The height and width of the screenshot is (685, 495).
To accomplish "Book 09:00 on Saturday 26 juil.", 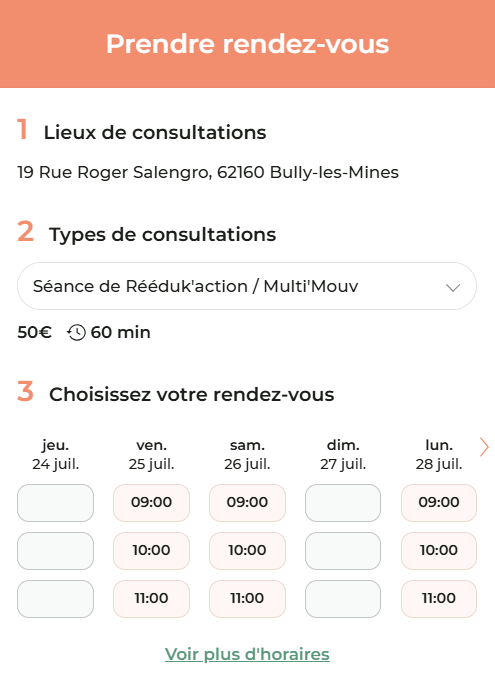I will [247, 502].
